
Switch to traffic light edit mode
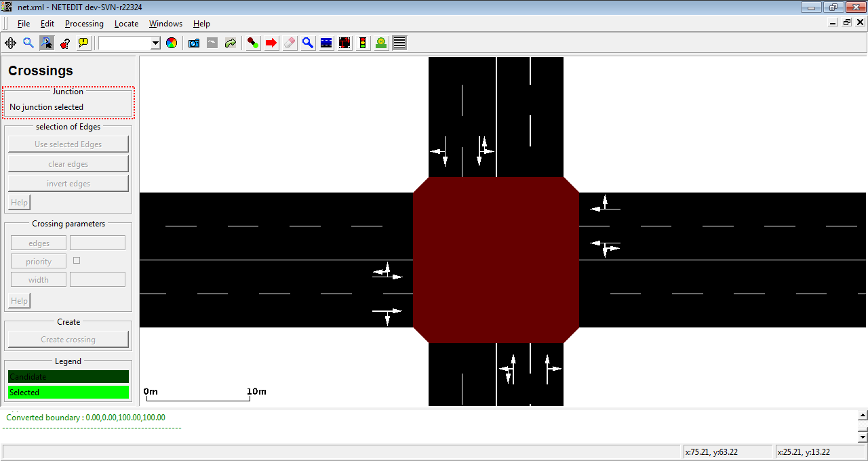[363, 43]
